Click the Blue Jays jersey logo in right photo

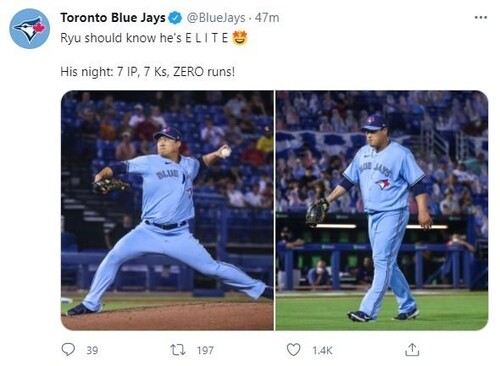coord(383,184)
